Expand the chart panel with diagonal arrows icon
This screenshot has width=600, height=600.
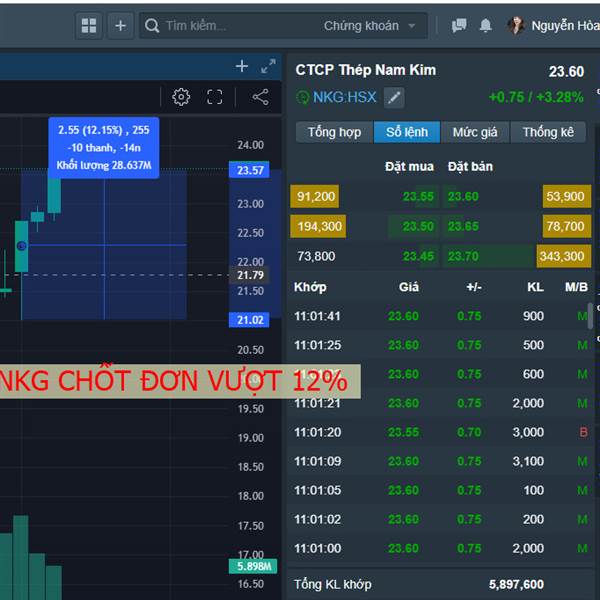268,66
